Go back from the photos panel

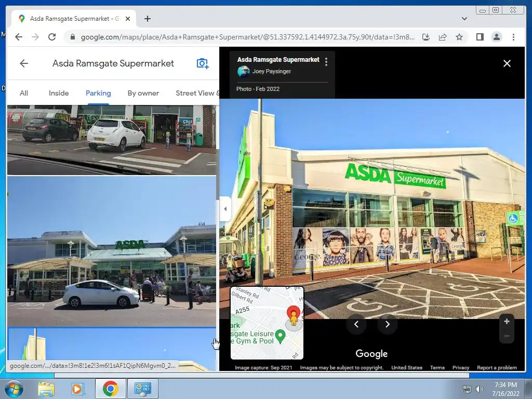pyautogui.click(x=24, y=63)
